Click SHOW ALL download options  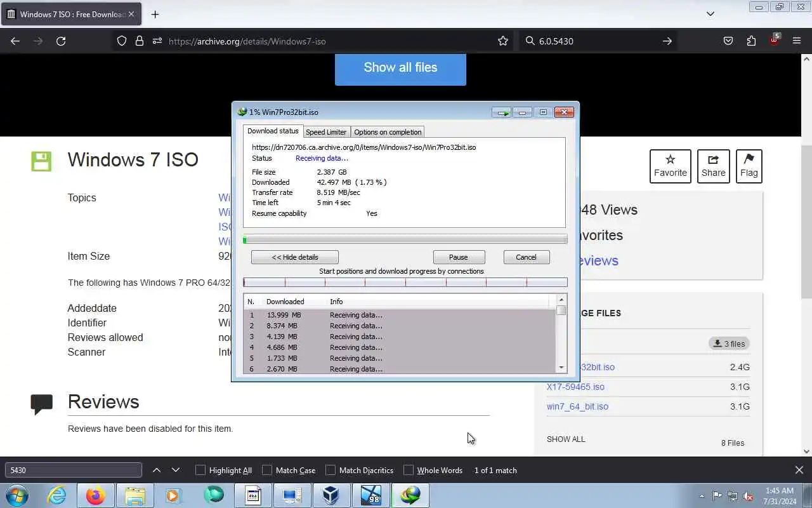[x=566, y=439]
